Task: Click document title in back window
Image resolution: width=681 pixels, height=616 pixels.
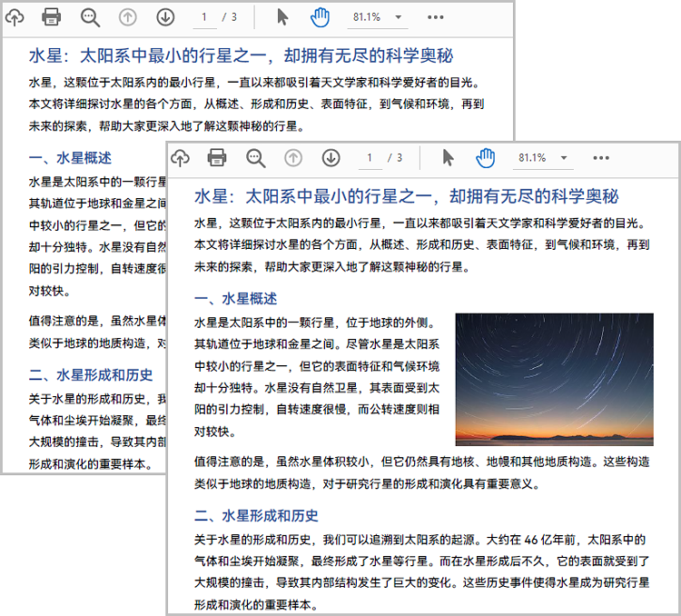Action: tap(241, 55)
